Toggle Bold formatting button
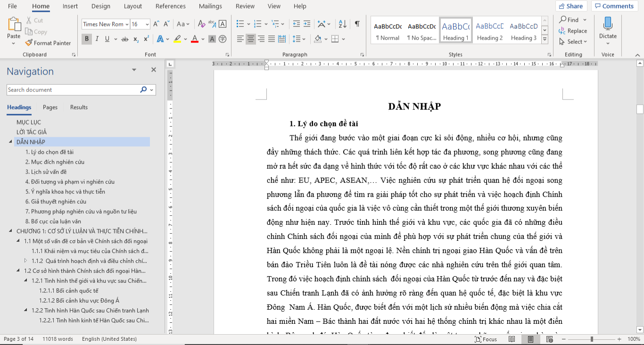644x345 pixels. (87, 39)
